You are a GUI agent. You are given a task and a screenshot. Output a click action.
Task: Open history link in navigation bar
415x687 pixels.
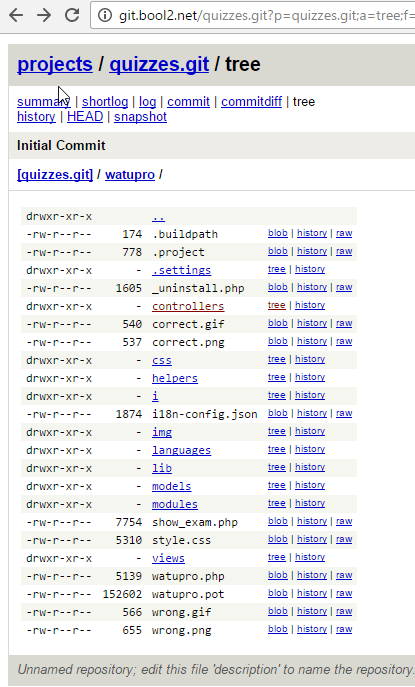coord(36,117)
